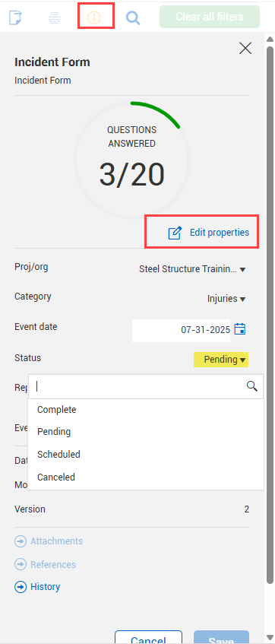275x644 pixels.
Task: Click the Edit properties pencil icon
Action: point(175,233)
